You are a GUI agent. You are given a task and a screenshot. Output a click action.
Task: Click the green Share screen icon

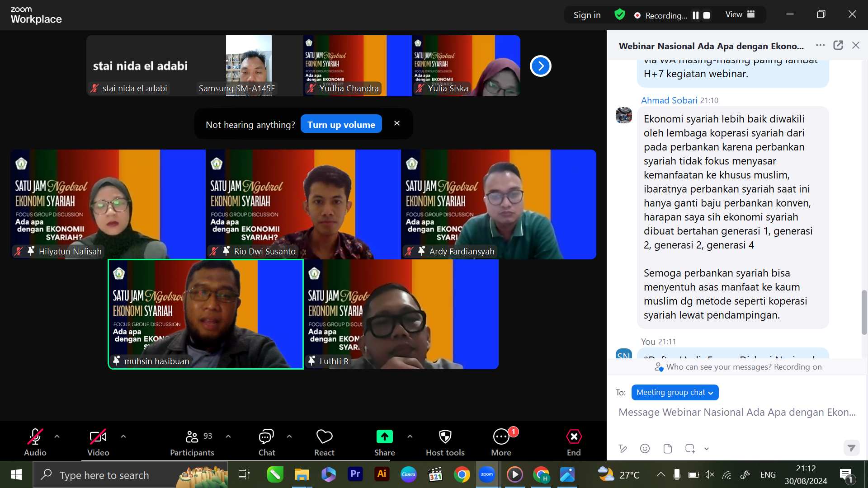384,437
